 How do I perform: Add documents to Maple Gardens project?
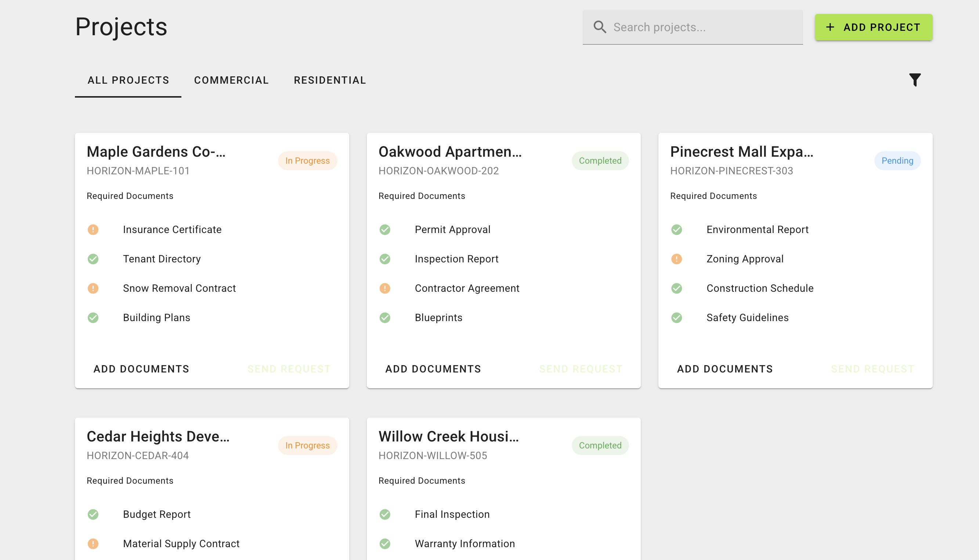tap(141, 369)
